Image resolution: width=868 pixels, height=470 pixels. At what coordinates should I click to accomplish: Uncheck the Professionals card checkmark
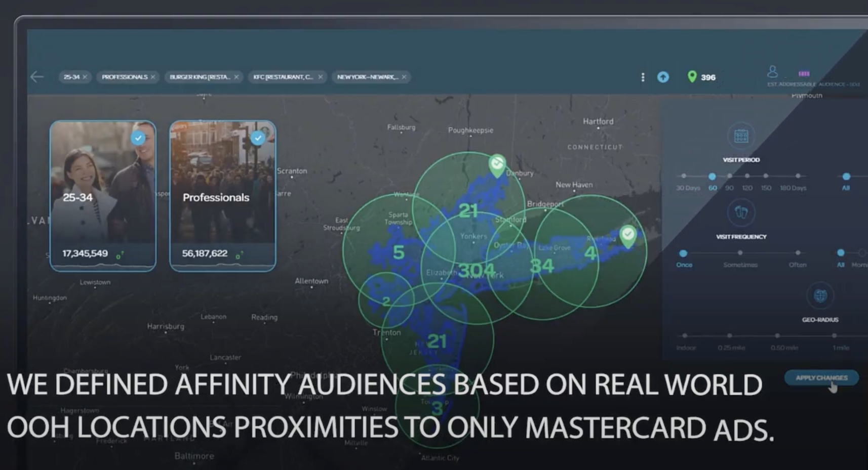pyautogui.click(x=258, y=138)
